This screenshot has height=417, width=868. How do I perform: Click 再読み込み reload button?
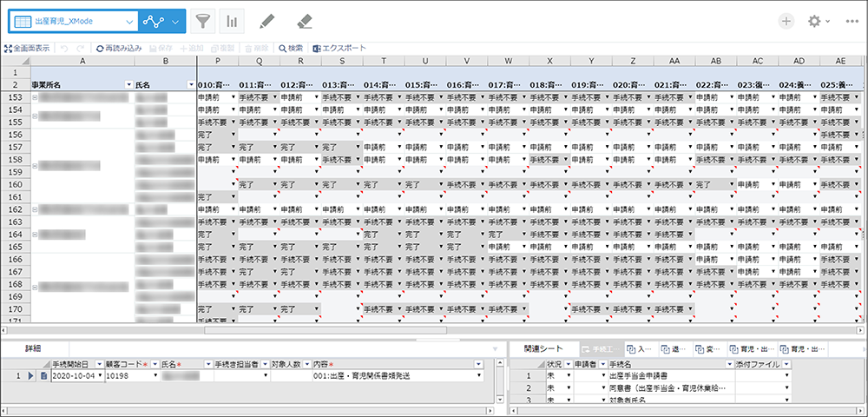(119, 48)
